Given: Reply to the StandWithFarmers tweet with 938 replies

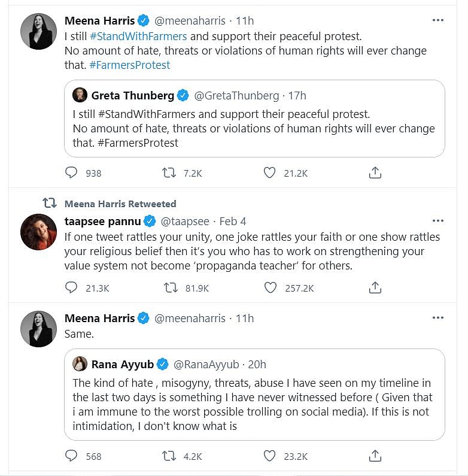Looking at the screenshot, I should click(x=71, y=173).
